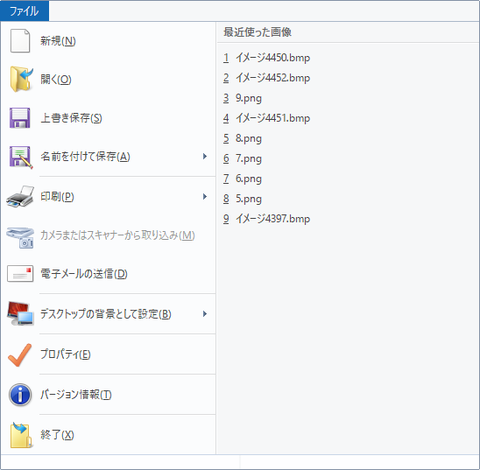Select 電子メールの送信(D) menu entry
Viewport: 480px width, 470px height.
(108, 274)
